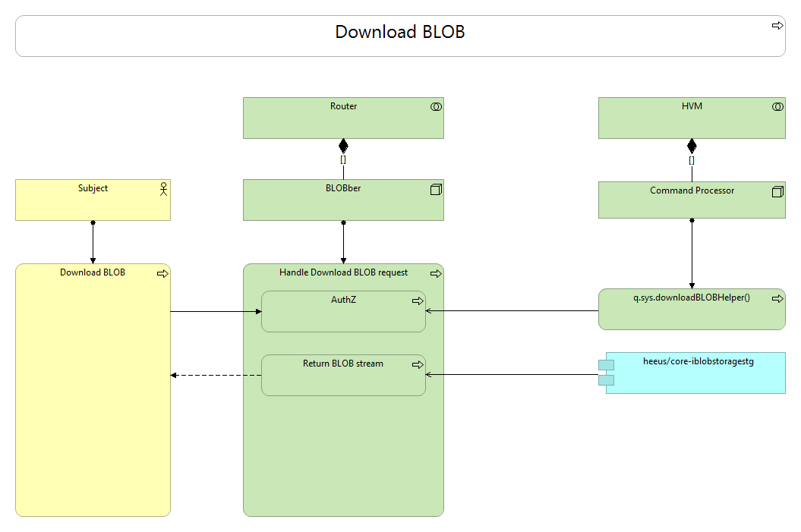Click the Download BLOB title text
Viewport: 801px width, 532px height.
click(x=399, y=33)
